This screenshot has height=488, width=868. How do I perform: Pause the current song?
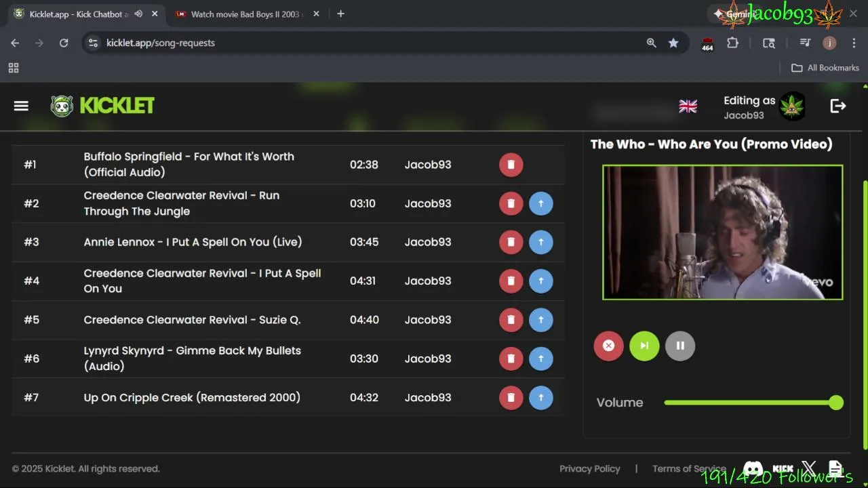pyautogui.click(x=680, y=346)
